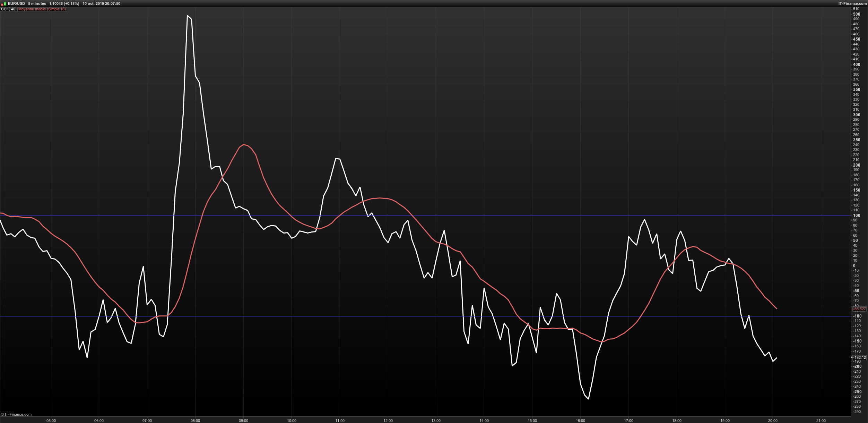Click the white CCI peak near 500

click(x=188, y=16)
